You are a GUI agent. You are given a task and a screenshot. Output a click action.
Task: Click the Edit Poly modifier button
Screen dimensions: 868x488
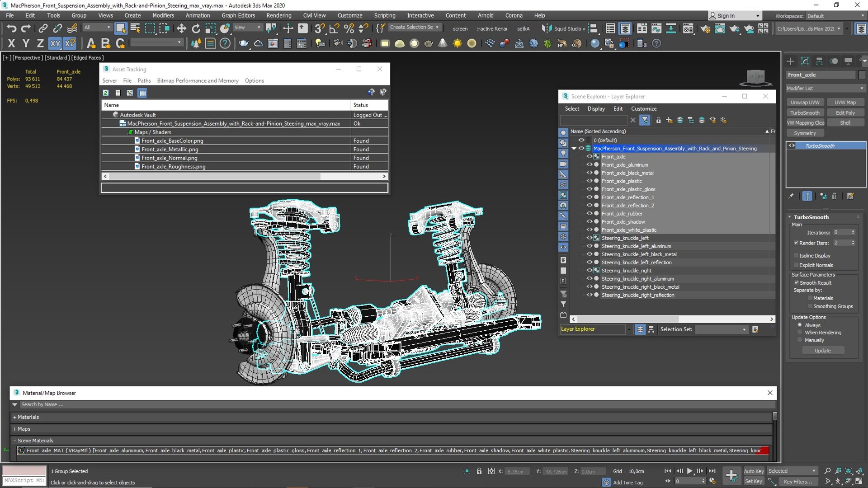coord(845,113)
